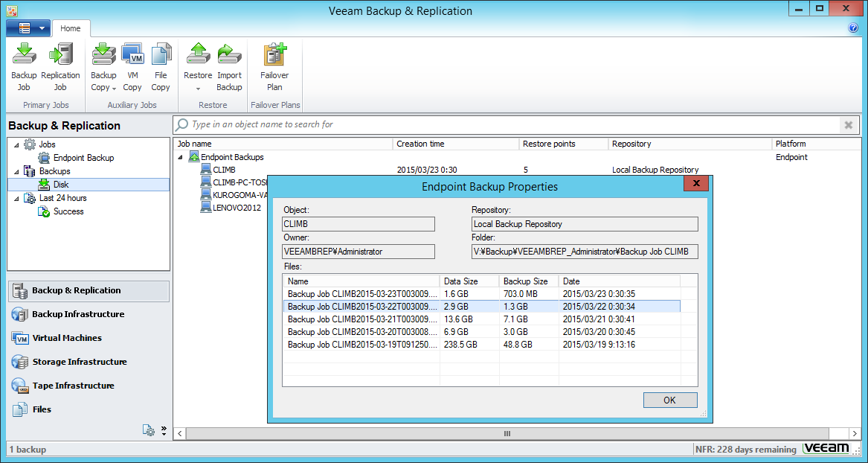The height and width of the screenshot is (463, 868).
Task: Open the Virtual Machines view
Action: click(89, 339)
